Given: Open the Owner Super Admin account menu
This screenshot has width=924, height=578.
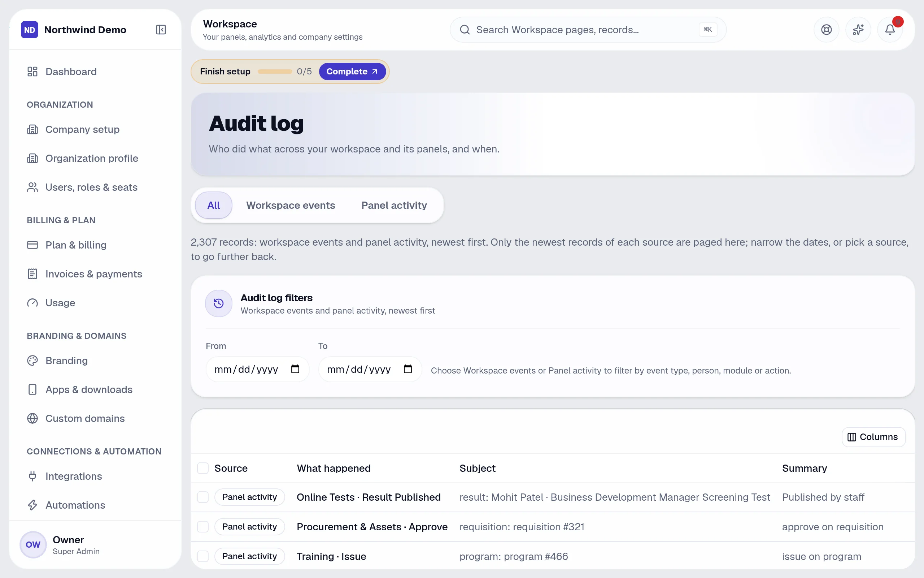Looking at the screenshot, I should 95,545.
